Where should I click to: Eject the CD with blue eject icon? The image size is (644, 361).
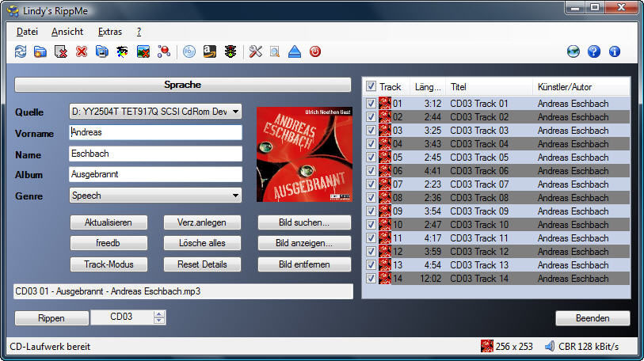[x=295, y=52]
